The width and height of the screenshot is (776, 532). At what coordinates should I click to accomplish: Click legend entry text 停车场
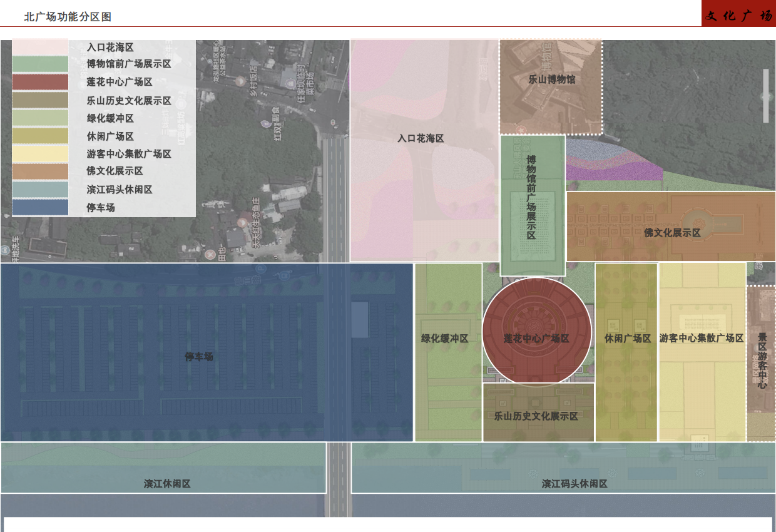click(x=101, y=207)
